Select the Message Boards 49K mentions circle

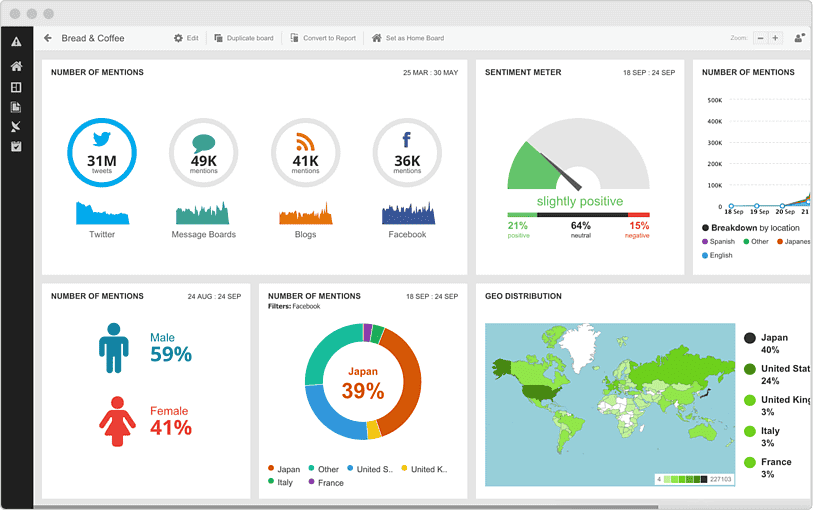coord(204,153)
